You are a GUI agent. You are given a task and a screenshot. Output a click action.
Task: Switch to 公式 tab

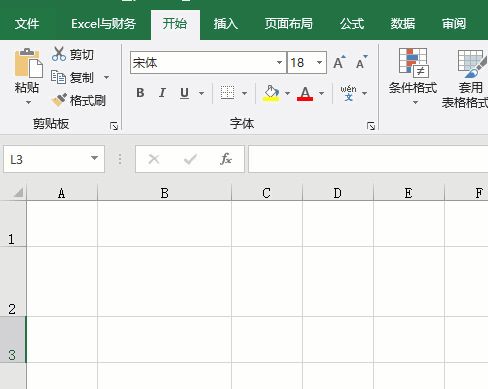coord(352,24)
